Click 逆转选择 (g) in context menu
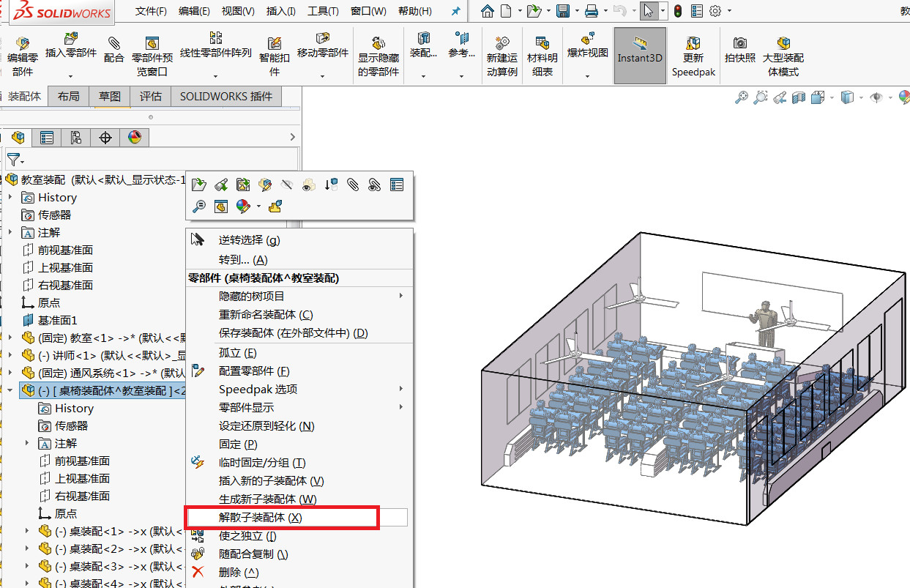910x588 pixels. [x=250, y=239]
